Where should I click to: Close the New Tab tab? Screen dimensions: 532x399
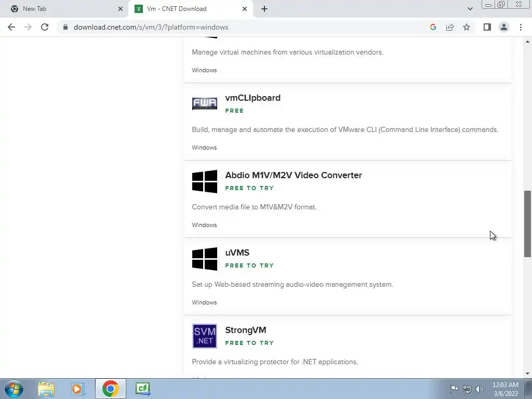[121, 9]
